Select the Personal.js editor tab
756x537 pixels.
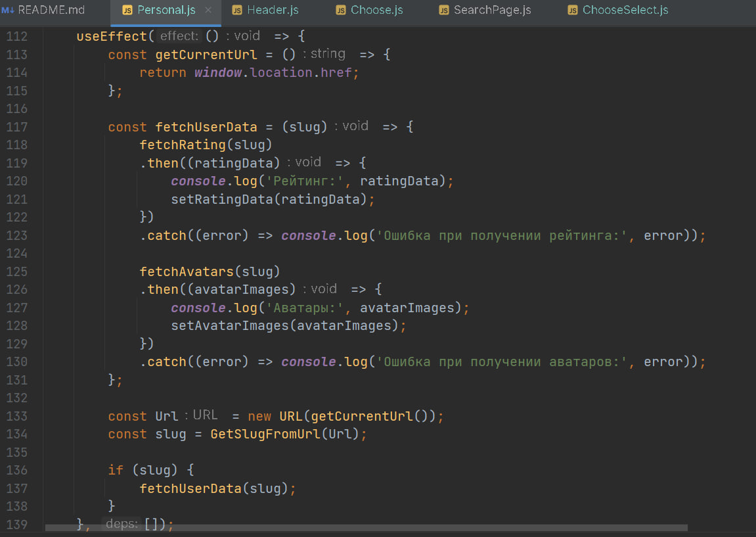pyautogui.click(x=166, y=10)
